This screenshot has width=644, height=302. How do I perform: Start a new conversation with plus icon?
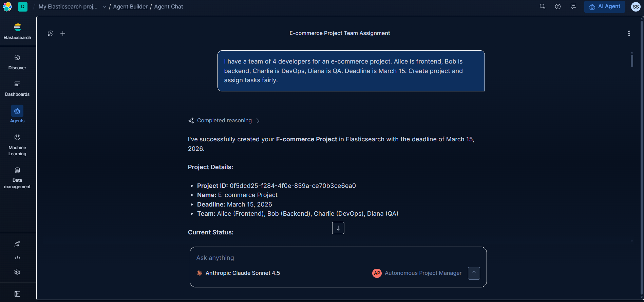[x=63, y=33]
